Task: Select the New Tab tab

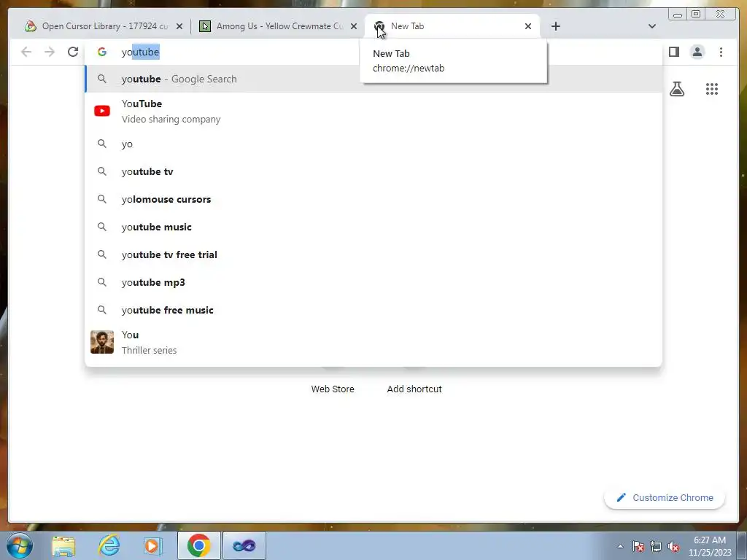Action: (x=452, y=26)
